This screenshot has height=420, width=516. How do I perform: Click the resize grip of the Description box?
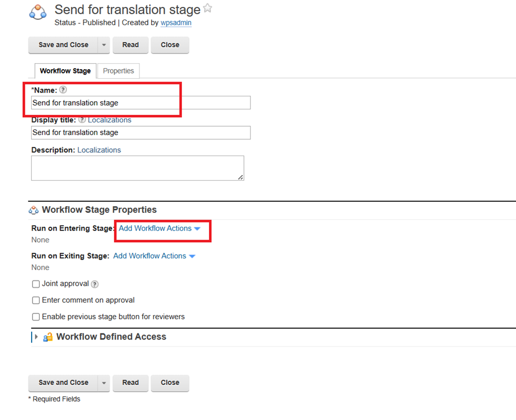click(x=240, y=177)
